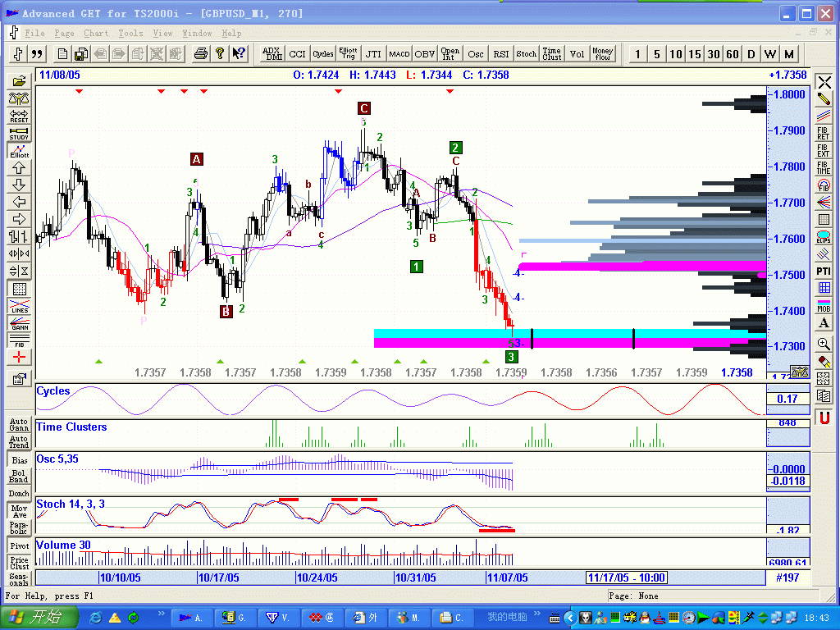Viewport: 840px width, 630px height.
Task: Click the MOB make-or-break tool
Action: click(x=824, y=305)
